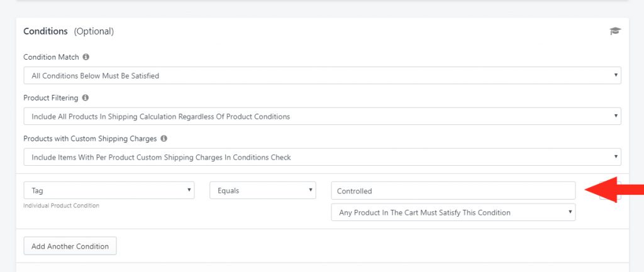Click the info icon beside Product Filtering
644x272 pixels.
tap(85, 97)
